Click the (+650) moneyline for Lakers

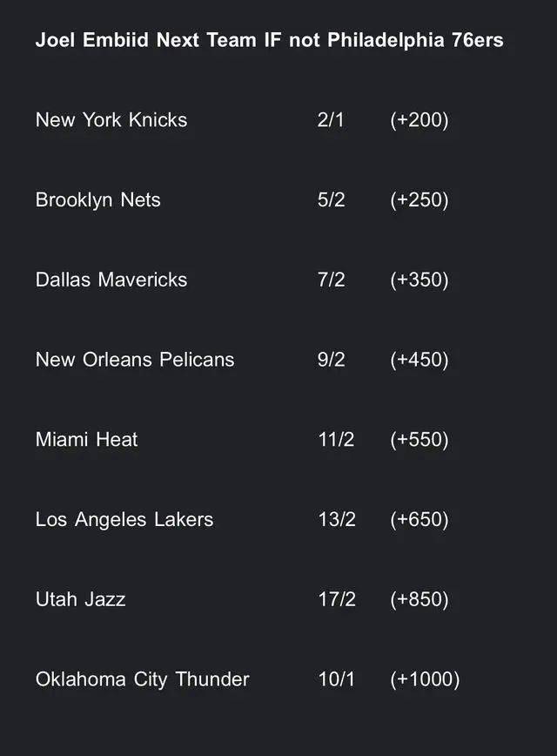click(x=419, y=520)
